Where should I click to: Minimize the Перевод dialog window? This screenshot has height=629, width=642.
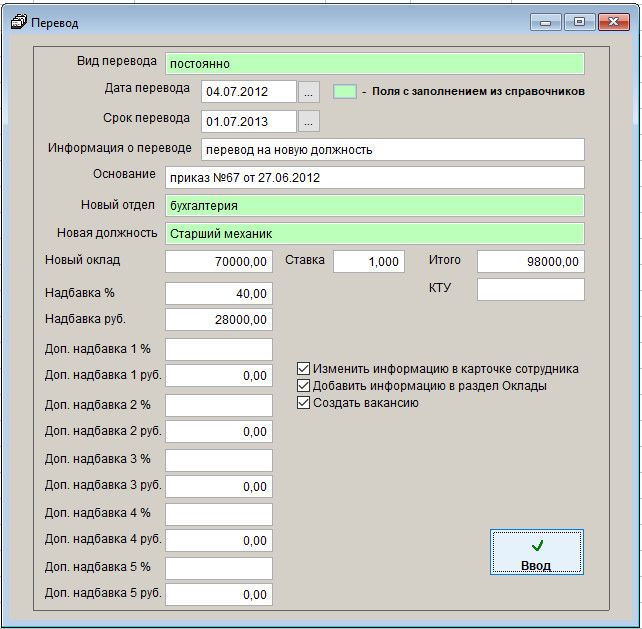tap(547, 21)
